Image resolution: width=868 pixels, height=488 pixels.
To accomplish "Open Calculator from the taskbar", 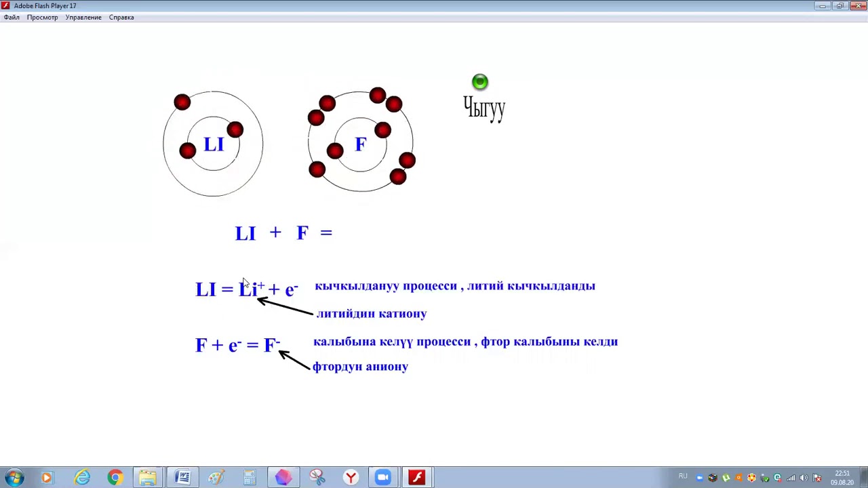I will click(250, 477).
